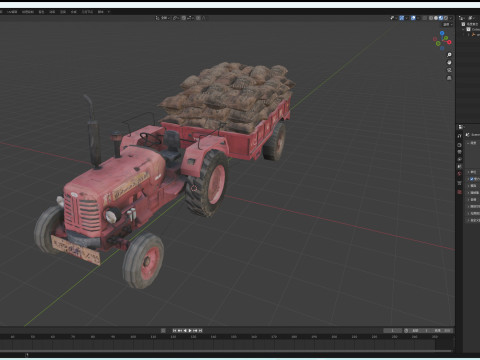Collapse the Collection row in outliner
Image resolution: width=480 pixels, height=360 pixels.
point(464,29)
